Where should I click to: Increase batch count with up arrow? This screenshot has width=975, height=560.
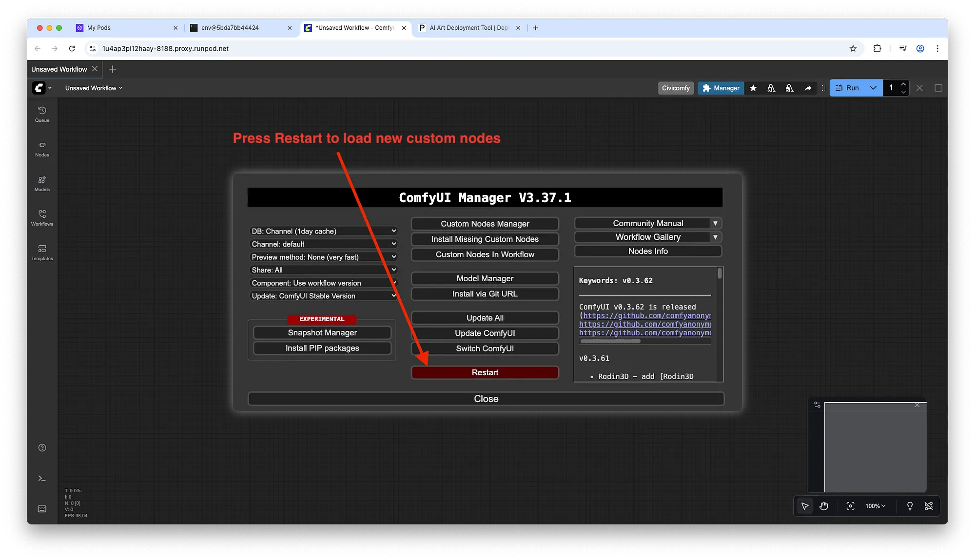click(x=903, y=84)
